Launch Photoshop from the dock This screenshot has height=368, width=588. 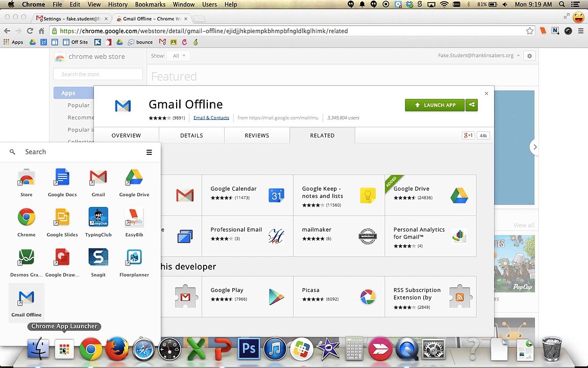[x=249, y=349]
